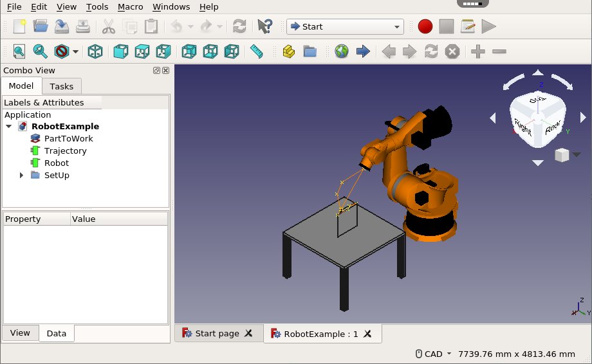Stop macro recording square button
The image size is (592, 364).
[447, 26]
